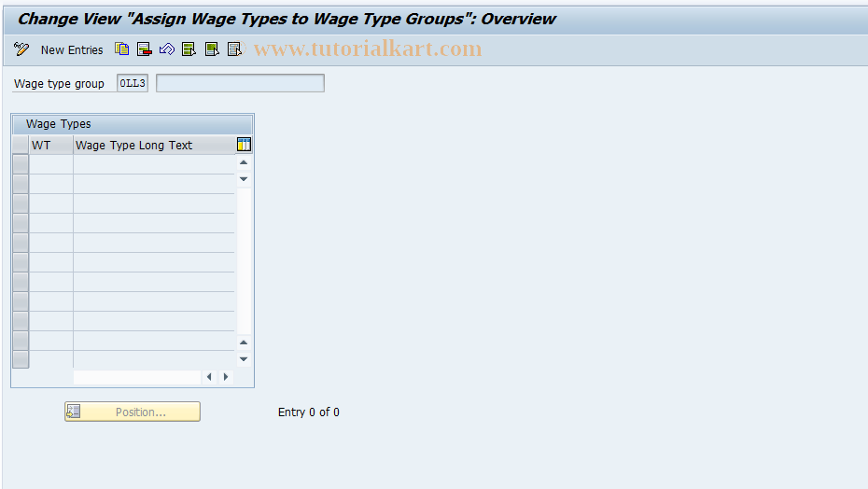The width and height of the screenshot is (868, 489).
Task: Click the Copy As icon
Action: point(121,49)
